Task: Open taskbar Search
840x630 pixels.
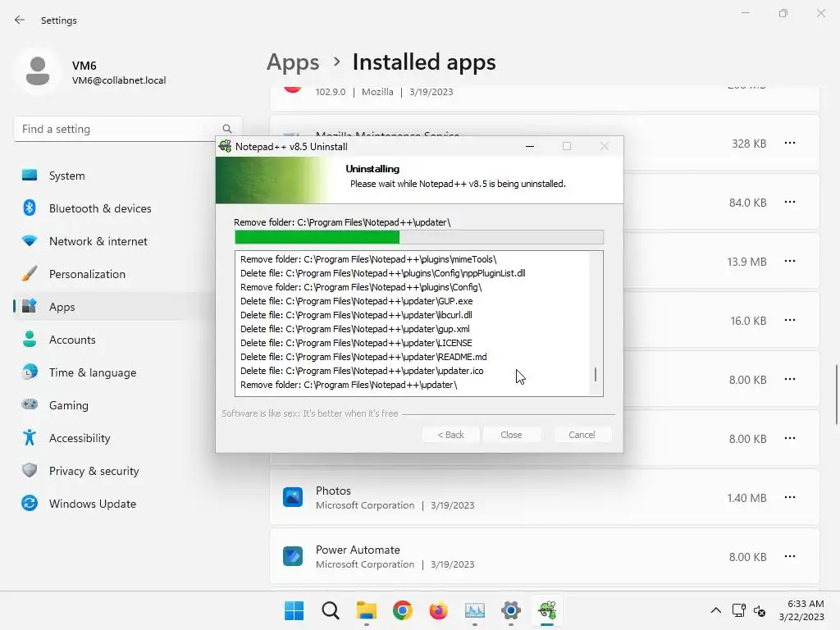Action: (330, 610)
